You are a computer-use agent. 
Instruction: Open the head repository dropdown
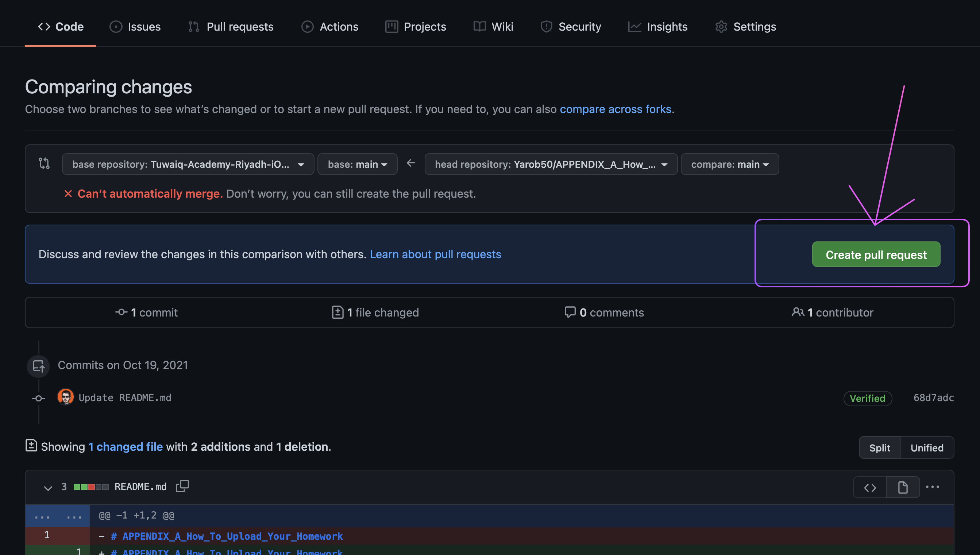(x=551, y=164)
